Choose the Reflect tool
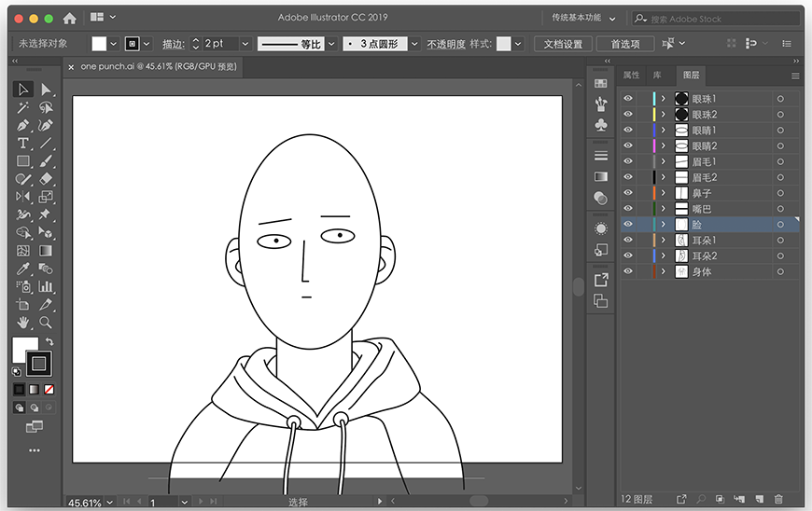This screenshot has width=812, height=511. point(22,197)
